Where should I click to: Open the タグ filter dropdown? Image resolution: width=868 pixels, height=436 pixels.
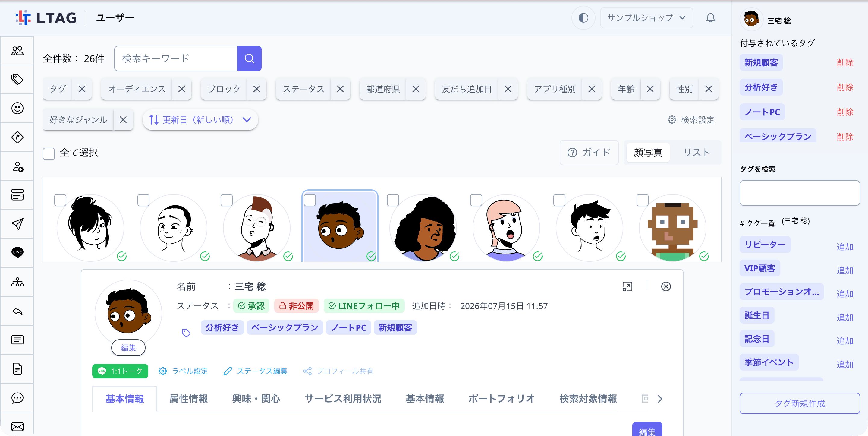click(58, 89)
